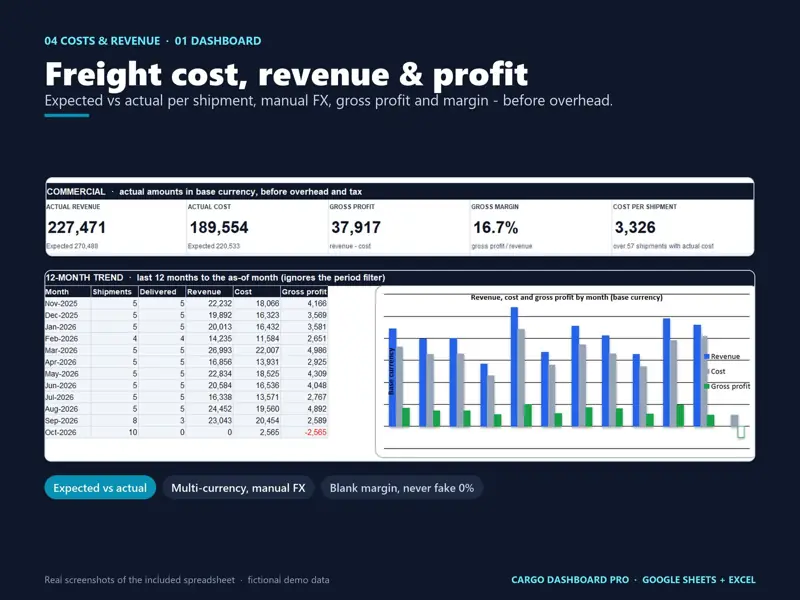Click 'over 57 shipments with actual cost'
Image resolution: width=800 pixels, height=600 pixels.
pos(663,246)
